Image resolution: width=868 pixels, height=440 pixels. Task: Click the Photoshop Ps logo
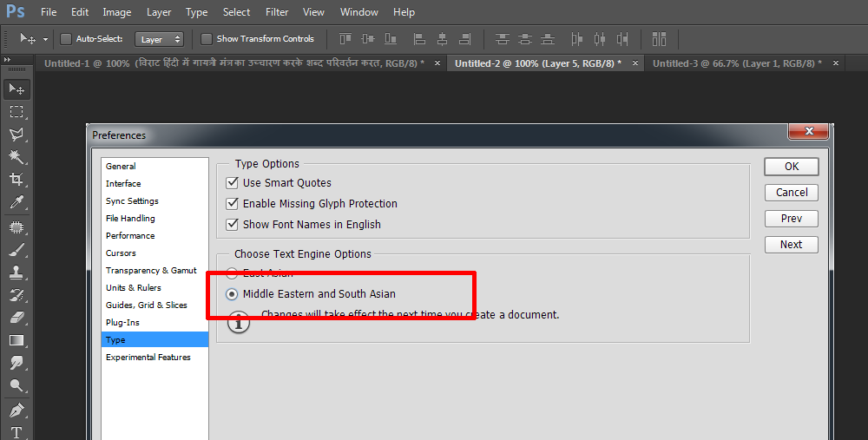point(16,11)
